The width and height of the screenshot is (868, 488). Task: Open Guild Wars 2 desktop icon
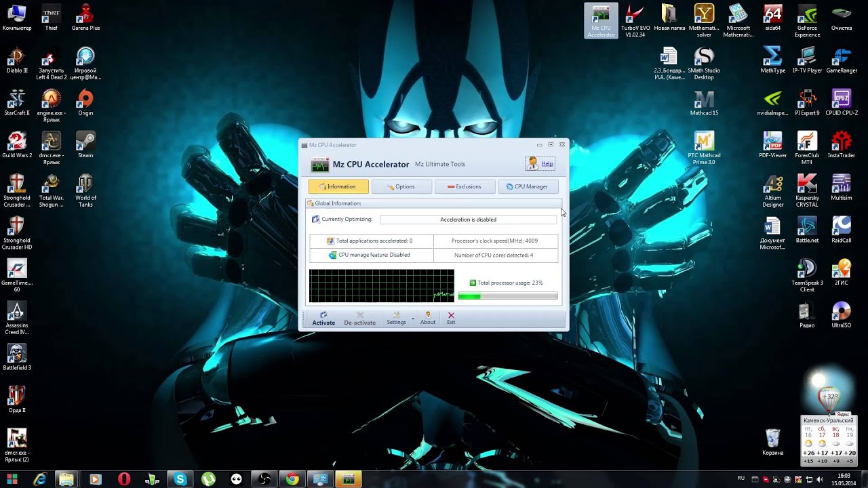pos(17,144)
